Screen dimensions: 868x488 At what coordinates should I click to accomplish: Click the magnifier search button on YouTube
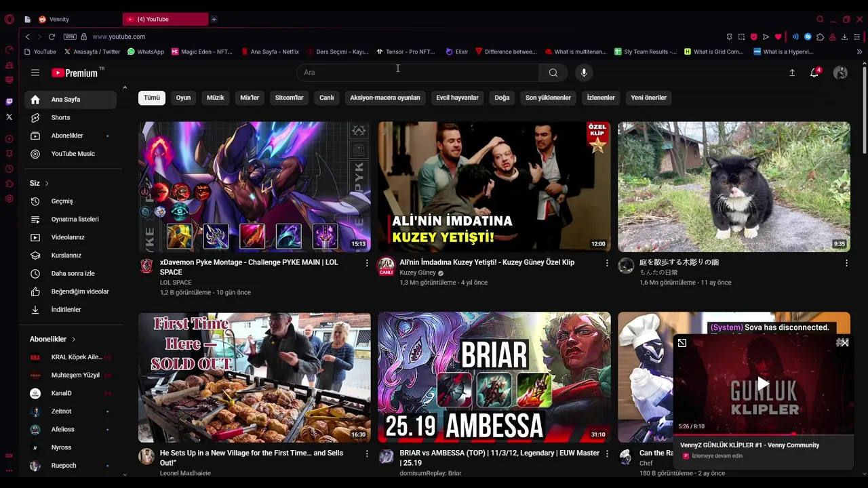pos(553,73)
